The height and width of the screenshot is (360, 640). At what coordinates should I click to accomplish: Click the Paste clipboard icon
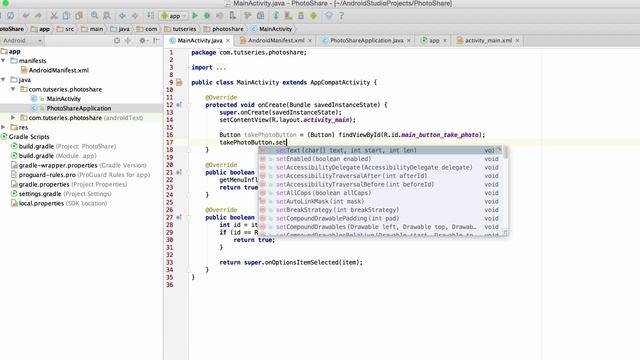(x=79, y=16)
